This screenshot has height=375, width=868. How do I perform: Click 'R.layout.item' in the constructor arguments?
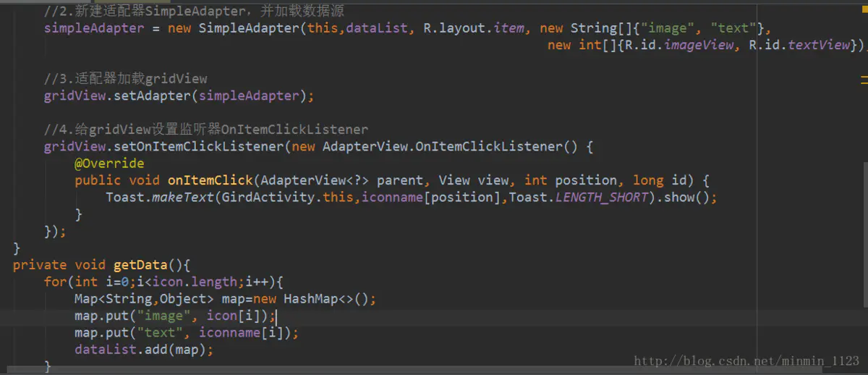pos(472,28)
